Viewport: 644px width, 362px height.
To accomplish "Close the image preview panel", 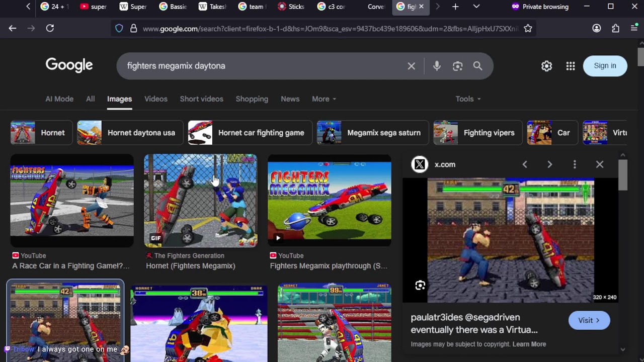I will pos(600,164).
